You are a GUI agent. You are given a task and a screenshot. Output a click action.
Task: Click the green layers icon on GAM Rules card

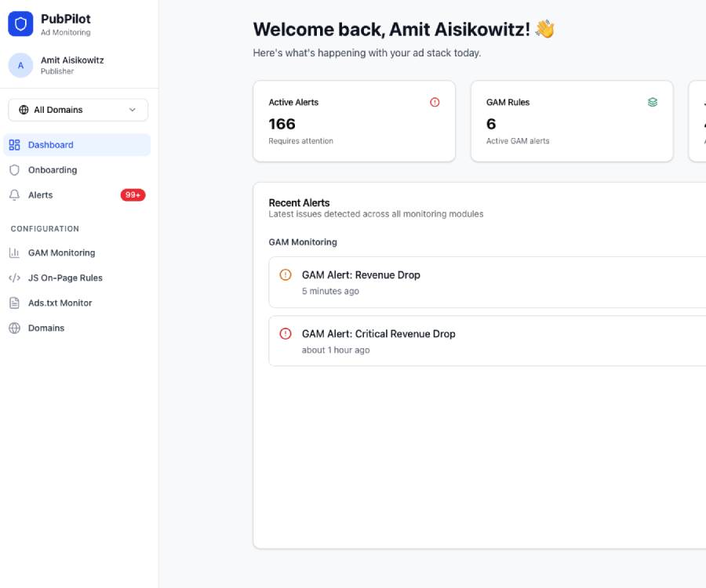click(652, 103)
